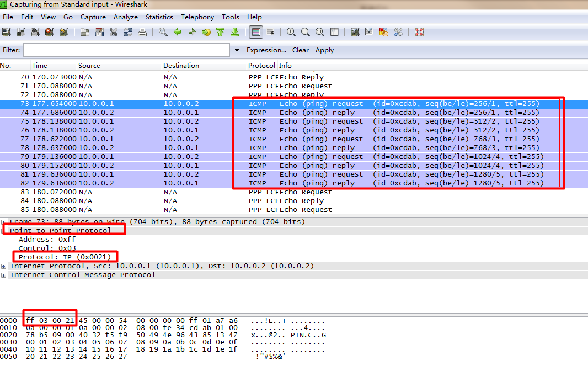The height and width of the screenshot is (366, 588).
Task: Expand Internet Control Message Protocol node
Action: 3,275
